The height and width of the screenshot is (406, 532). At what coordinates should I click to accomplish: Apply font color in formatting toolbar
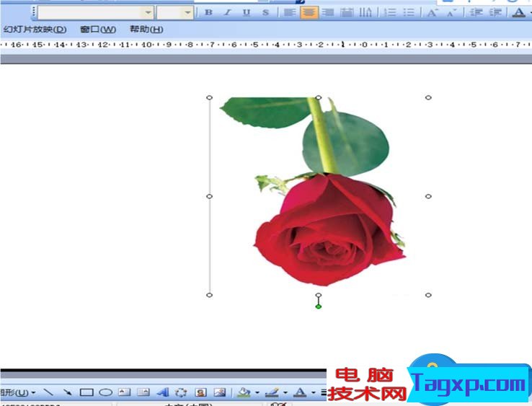click(x=518, y=12)
